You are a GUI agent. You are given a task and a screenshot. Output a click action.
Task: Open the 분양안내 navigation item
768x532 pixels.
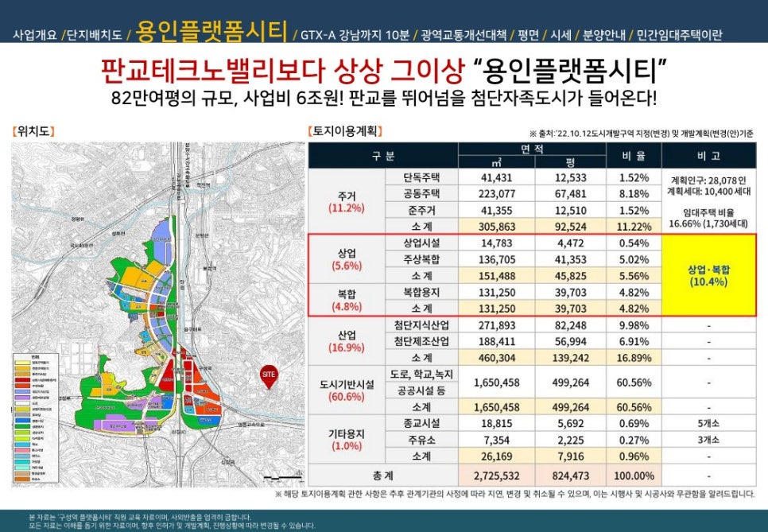604,35
